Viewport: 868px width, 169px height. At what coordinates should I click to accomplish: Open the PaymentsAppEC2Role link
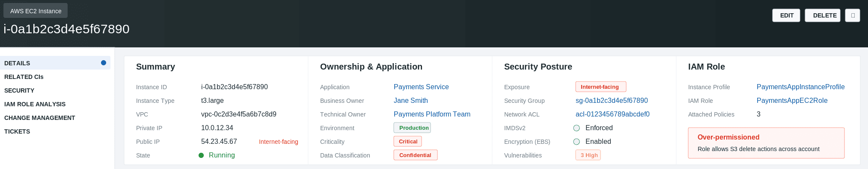point(792,100)
